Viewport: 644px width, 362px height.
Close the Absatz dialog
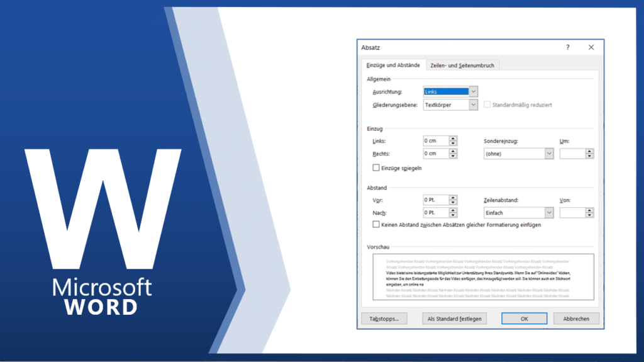591,47
